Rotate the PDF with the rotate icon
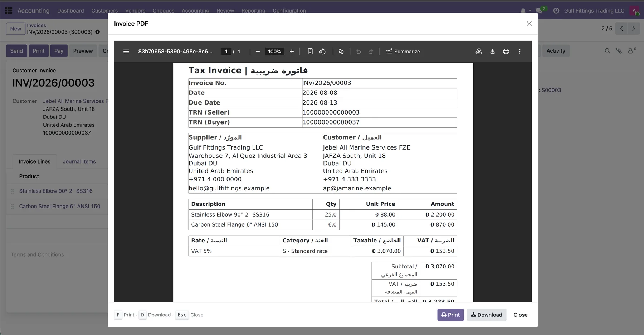The height and width of the screenshot is (335, 644). pyautogui.click(x=322, y=52)
